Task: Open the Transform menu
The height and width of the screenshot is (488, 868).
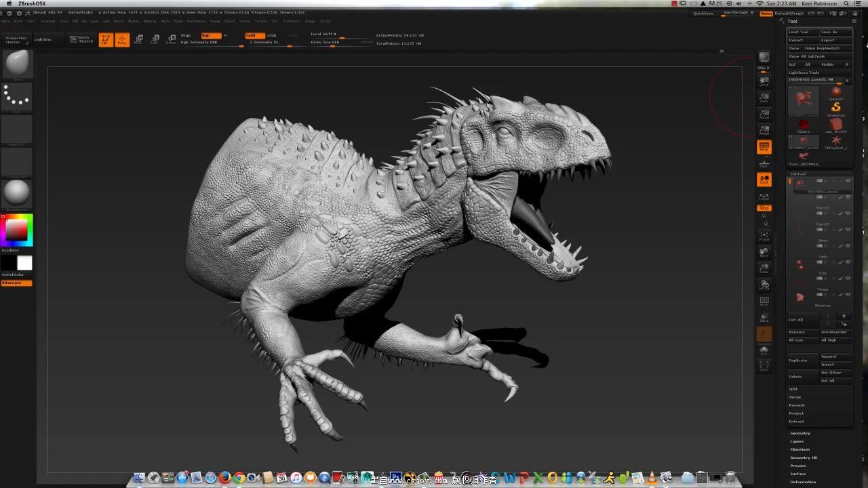Action: 291,21
